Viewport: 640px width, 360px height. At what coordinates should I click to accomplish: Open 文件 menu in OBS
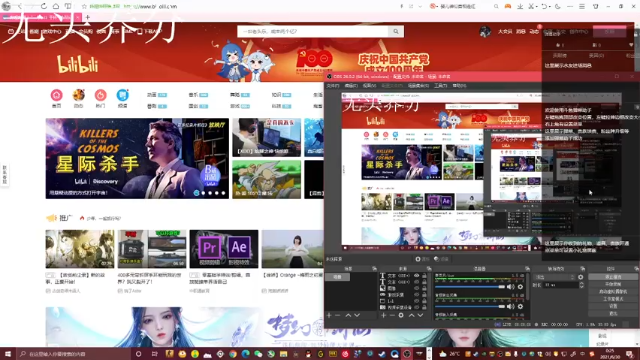333,86
